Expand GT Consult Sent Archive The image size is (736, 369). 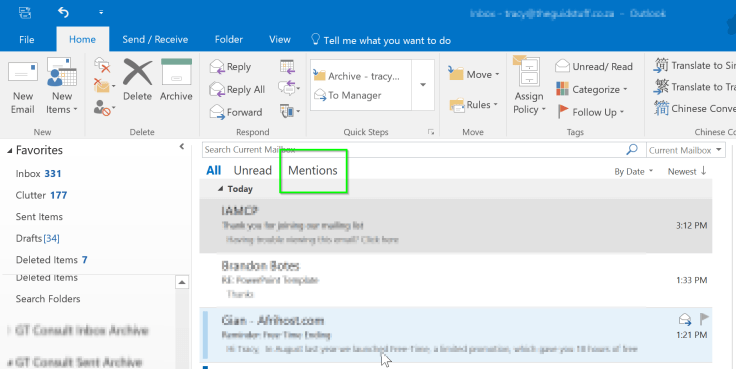[x=9, y=362]
